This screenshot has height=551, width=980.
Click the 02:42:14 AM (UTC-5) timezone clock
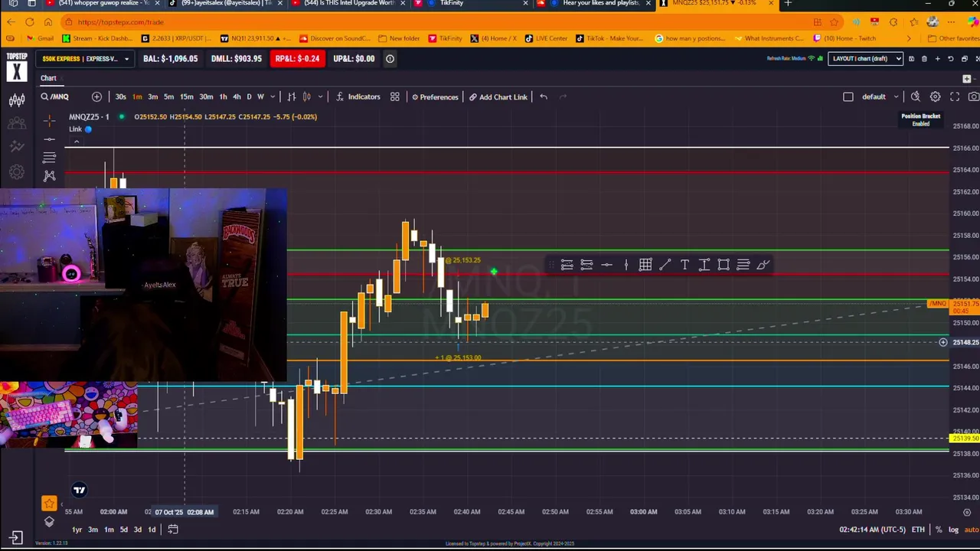click(872, 530)
